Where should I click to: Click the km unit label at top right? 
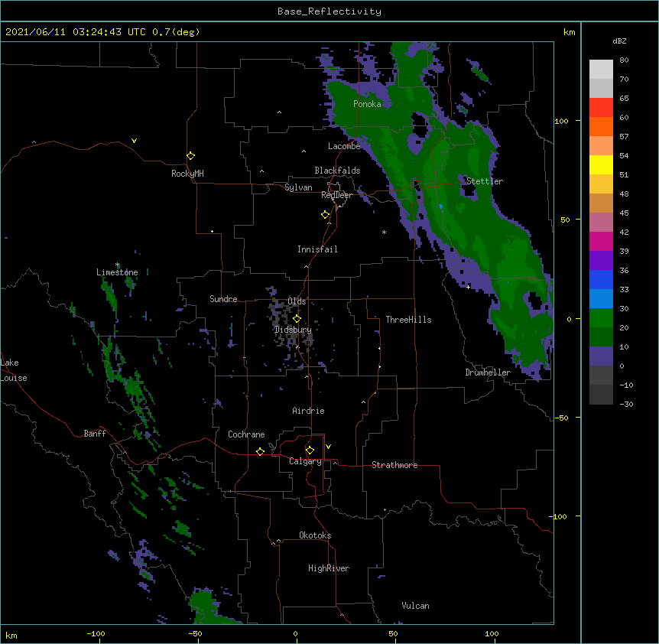tap(570, 32)
